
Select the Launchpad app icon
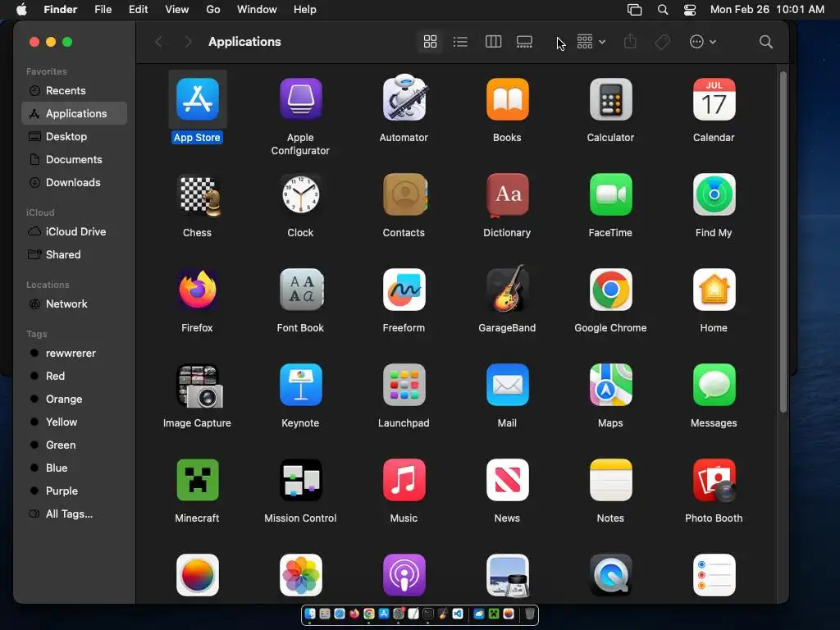(404, 385)
